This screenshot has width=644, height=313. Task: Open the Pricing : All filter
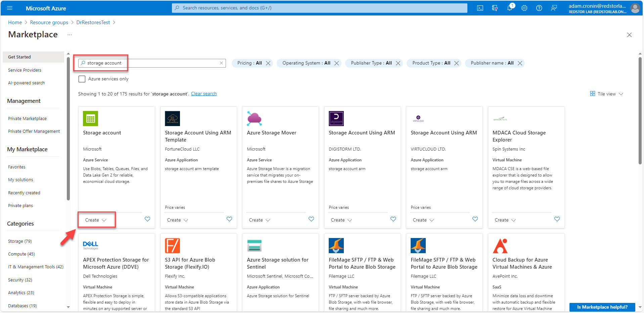249,63
